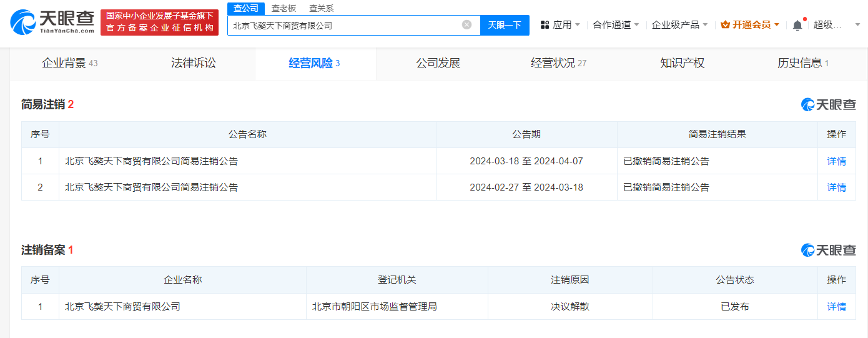Open 详情 for the 决议解散 record

click(836, 307)
